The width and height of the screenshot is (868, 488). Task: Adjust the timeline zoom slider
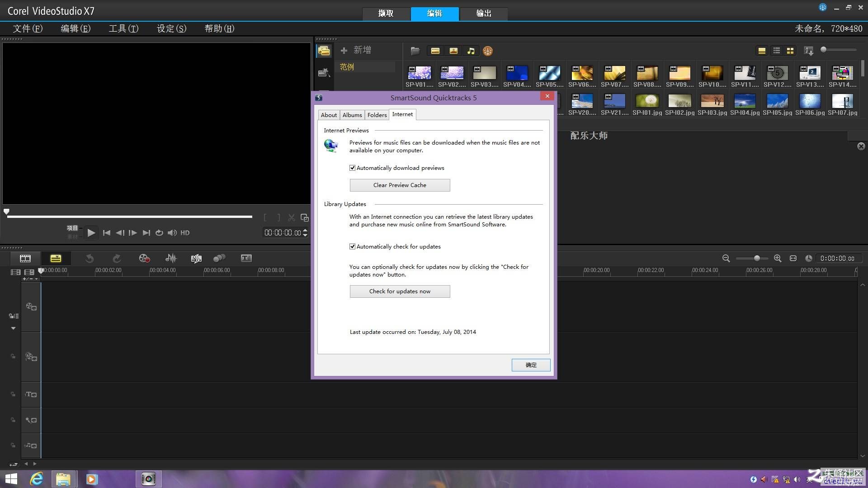pos(757,258)
